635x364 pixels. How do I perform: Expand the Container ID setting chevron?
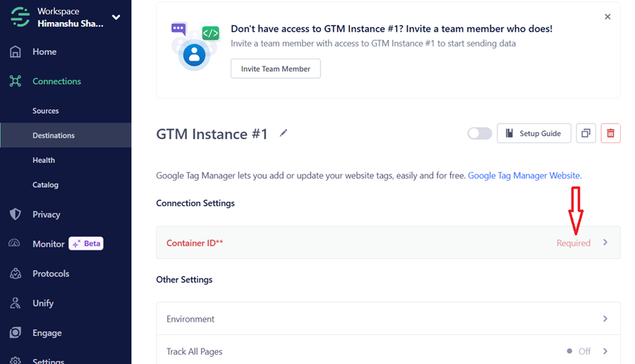pyautogui.click(x=605, y=242)
